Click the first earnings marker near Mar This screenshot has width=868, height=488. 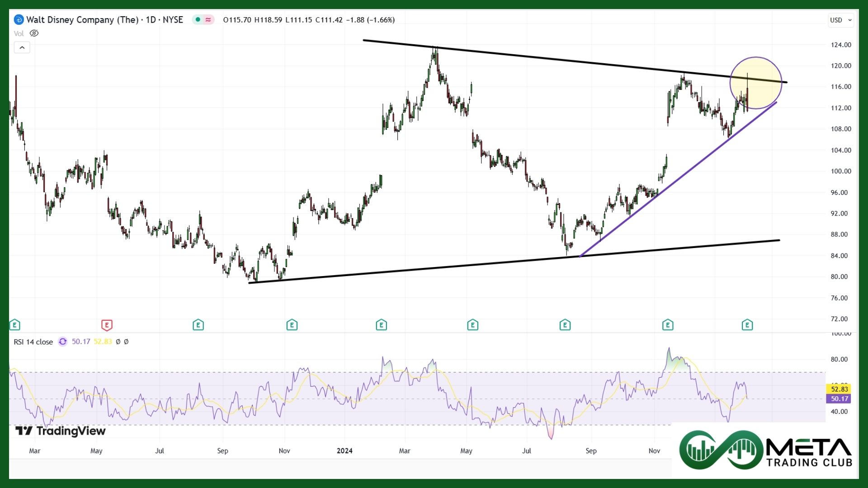pos(14,324)
